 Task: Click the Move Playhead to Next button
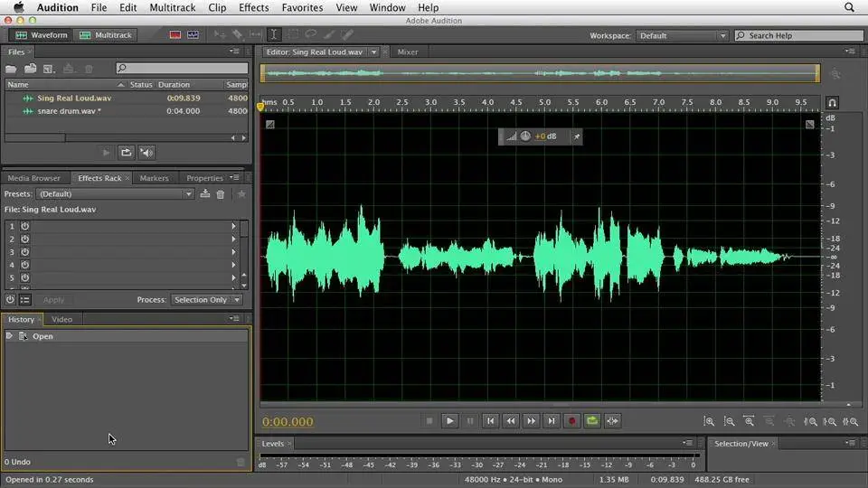pos(551,420)
